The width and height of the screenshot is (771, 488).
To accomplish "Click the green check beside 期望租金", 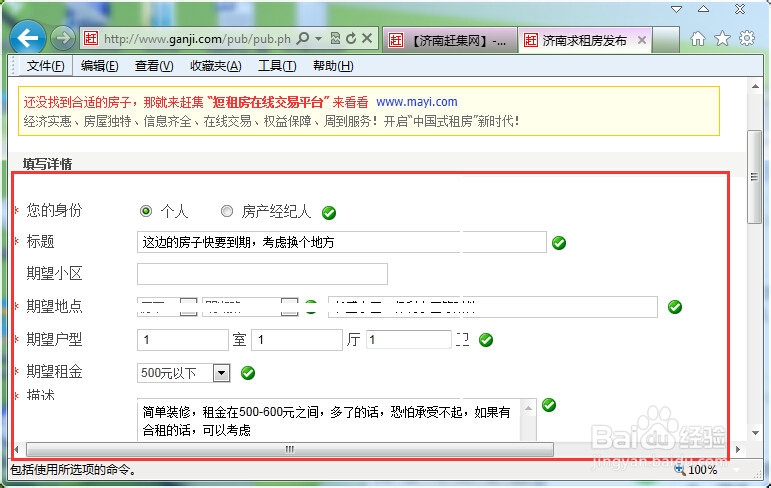I will [248, 373].
